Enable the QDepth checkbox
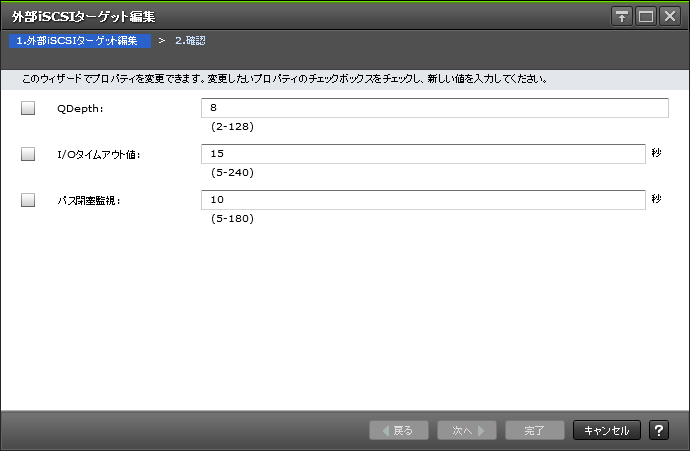 (x=28, y=108)
